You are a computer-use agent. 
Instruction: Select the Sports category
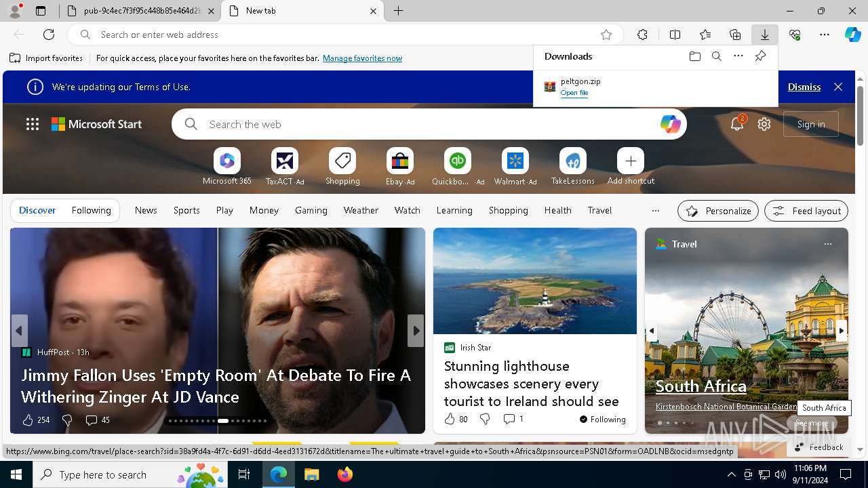[x=186, y=210]
